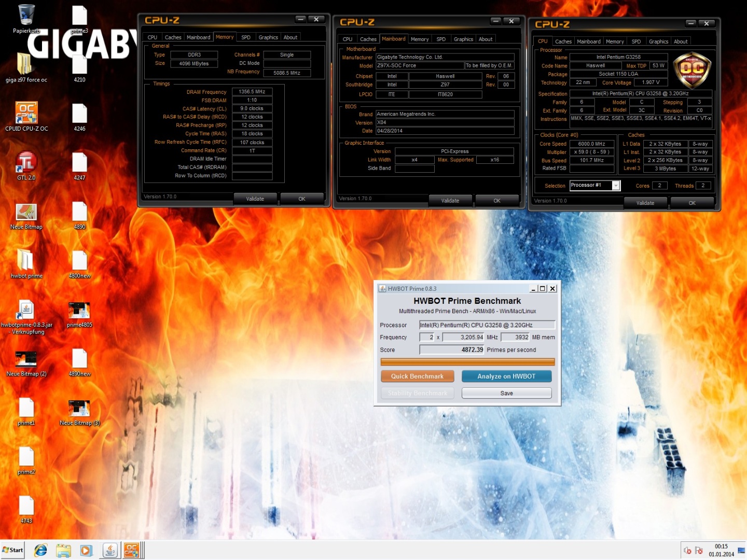Open the giga z97 force oc folder
The width and height of the screenshot is (747, 560).
[25, 64]
